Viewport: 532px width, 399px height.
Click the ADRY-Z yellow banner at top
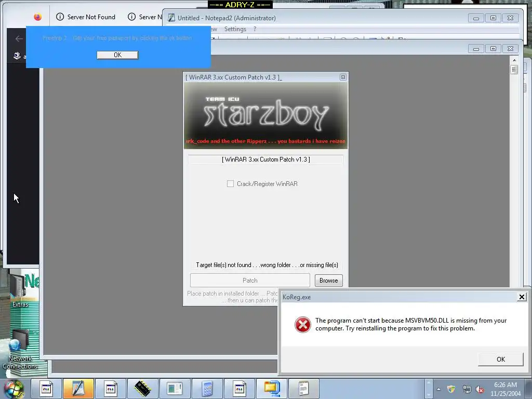point(240,4)
